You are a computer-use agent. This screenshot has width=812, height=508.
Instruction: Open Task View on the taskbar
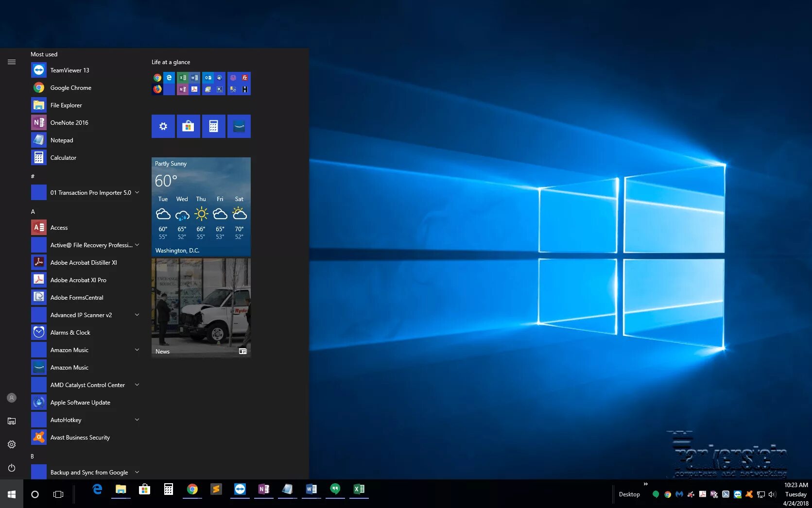coord(58,494)
